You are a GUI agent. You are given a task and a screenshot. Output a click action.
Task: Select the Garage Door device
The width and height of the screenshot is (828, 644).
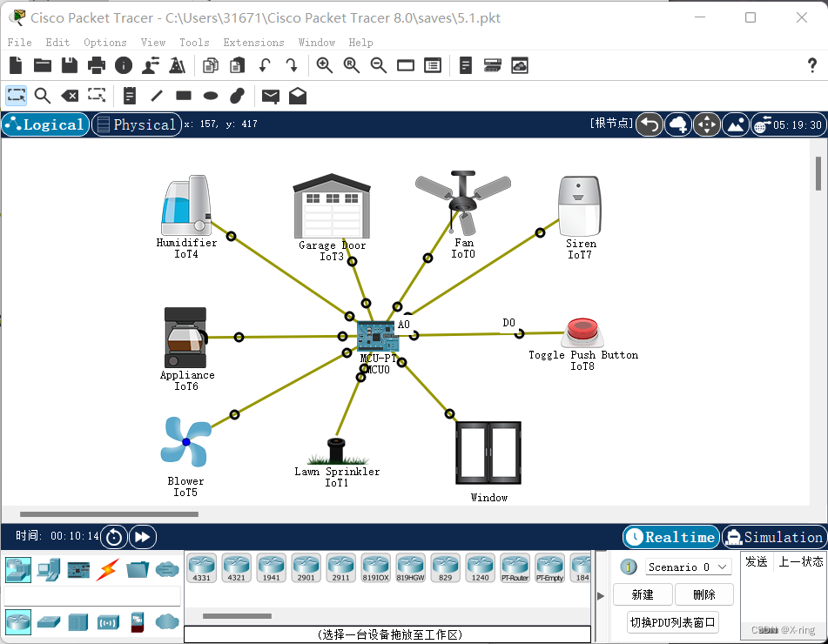(x=332, y=206)
